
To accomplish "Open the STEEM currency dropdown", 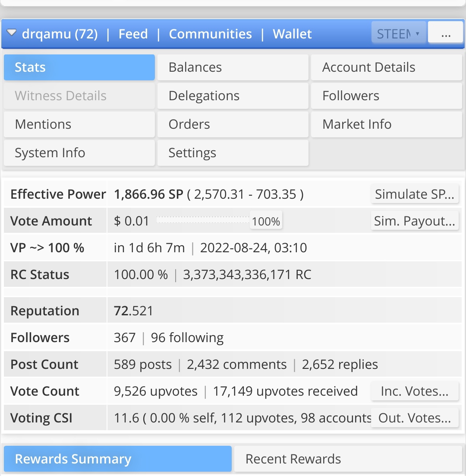I will pos(398,34).
